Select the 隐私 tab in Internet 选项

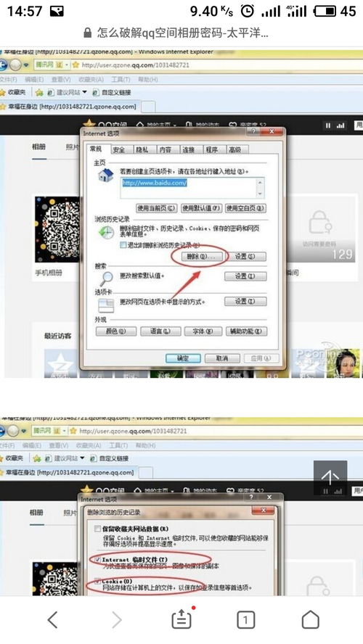coord(142,150)
